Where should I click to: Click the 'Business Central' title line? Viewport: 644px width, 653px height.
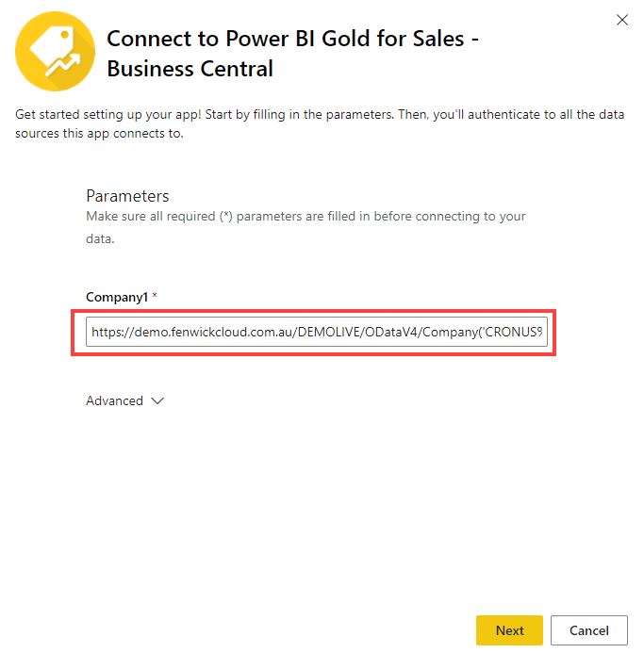190,69
